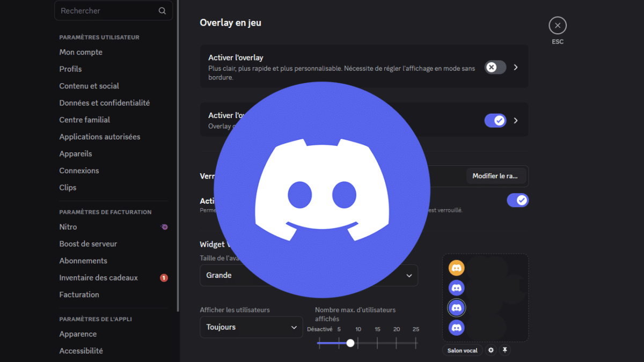Viewport: 644px width, 362px height.
Task: Click the pin icon beside Salon vocal
Action: (x=504, y=350)
